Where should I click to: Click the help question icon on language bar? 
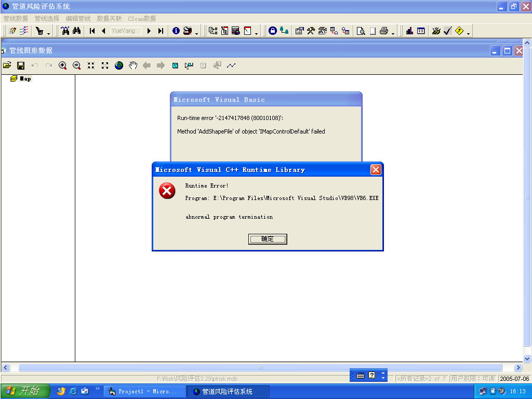pos(372,375)
